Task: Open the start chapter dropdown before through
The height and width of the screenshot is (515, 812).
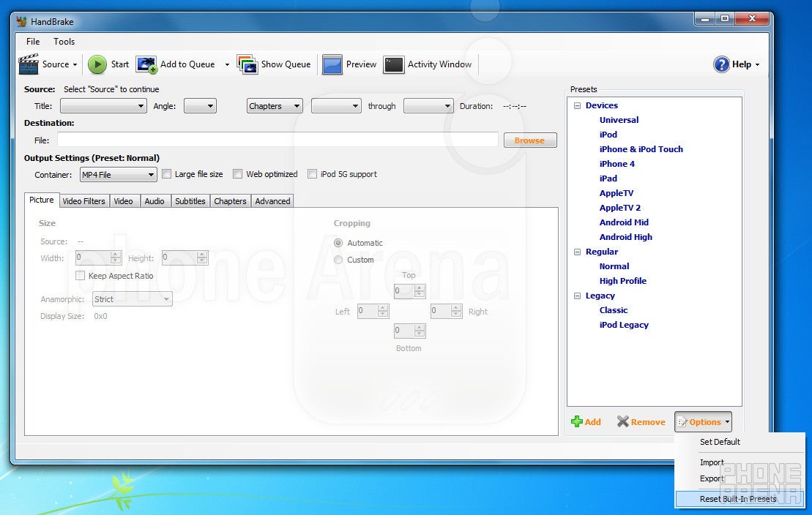Action: pyautogui.click(x=336, y=106)
